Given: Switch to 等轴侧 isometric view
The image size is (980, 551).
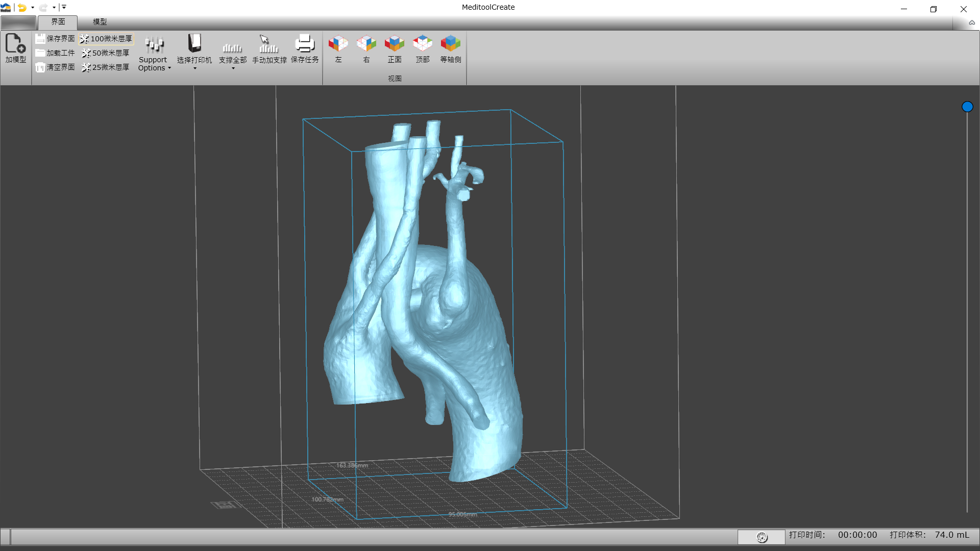Looking at the screenshot, I should [x=450, y=44].
